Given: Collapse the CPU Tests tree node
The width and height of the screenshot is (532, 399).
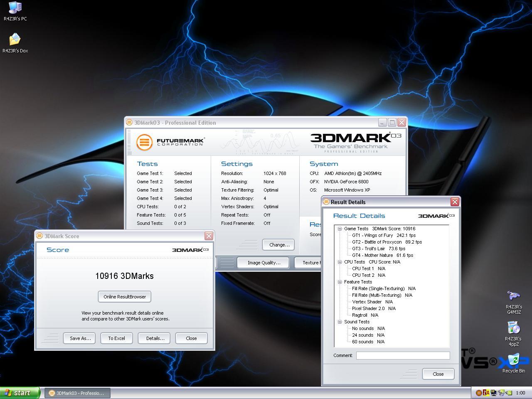Looking at the screenshot, I should pyautogui.click(x=340, y=262).
